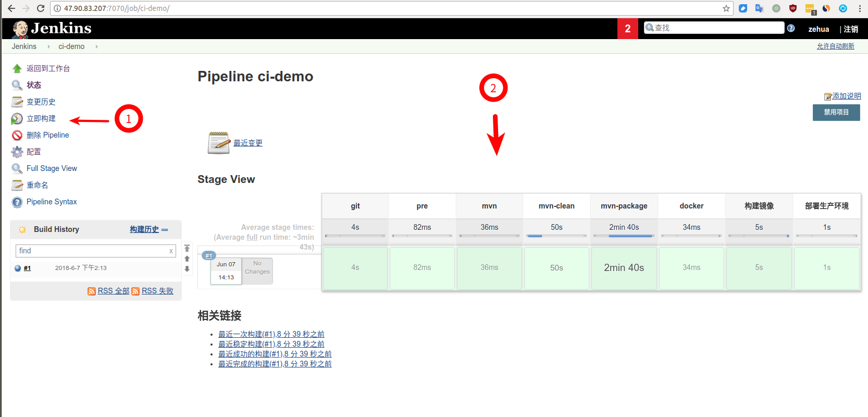Click the notepad icon beside 最近变更
Screen dimensions: 868x417
coord(219,143)
